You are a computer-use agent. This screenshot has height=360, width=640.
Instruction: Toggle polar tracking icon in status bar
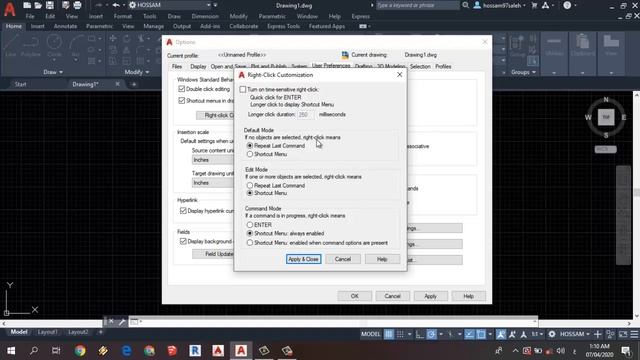pos(431,334)
